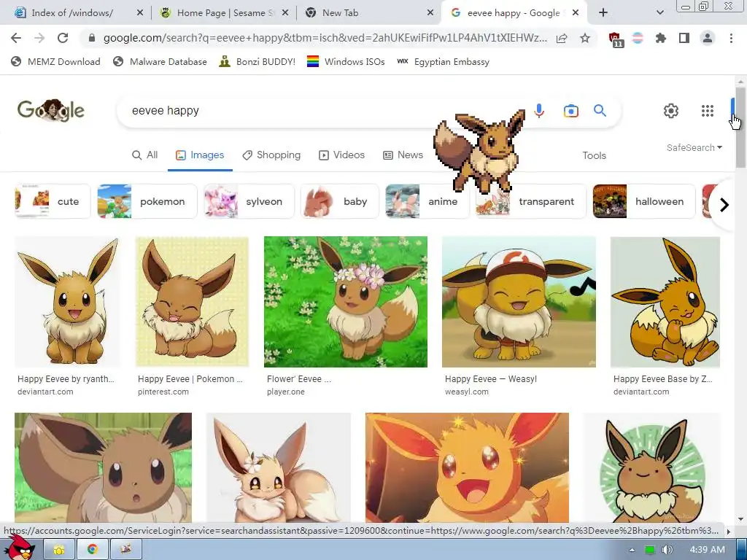This screenshot has width=747, height=560.
Task: Filter images by halloween chip
Action: coord(644,201)
